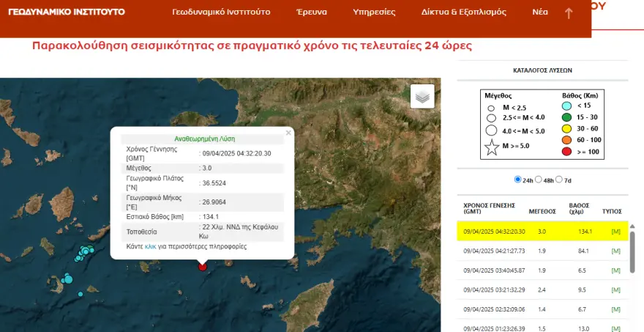Open the map layers control
The height and width of the screenshot is (332, 644).
point(422,96)
